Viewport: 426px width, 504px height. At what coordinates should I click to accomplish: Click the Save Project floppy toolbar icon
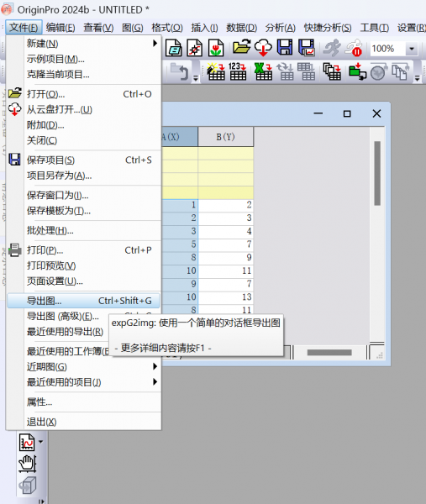[285, 47]
